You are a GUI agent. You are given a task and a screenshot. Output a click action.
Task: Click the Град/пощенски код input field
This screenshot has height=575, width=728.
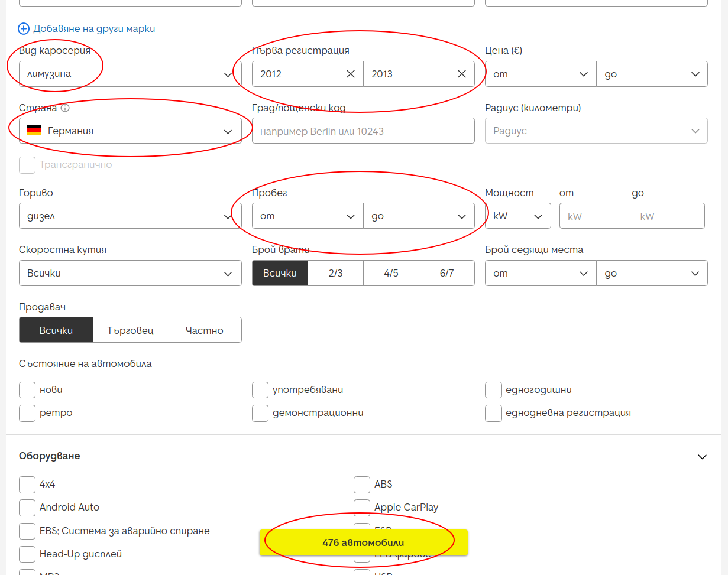[363, 131]
